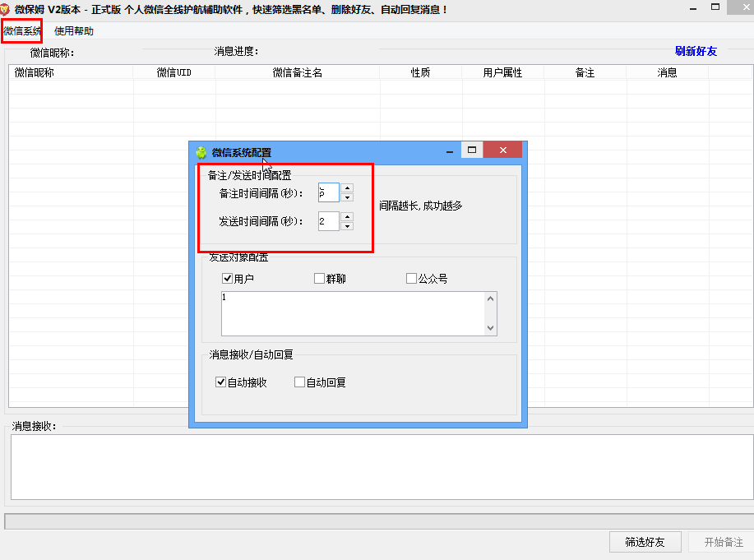
Task: Enable the 自动回复 checkbox
Action: click(x=299, y=382)
